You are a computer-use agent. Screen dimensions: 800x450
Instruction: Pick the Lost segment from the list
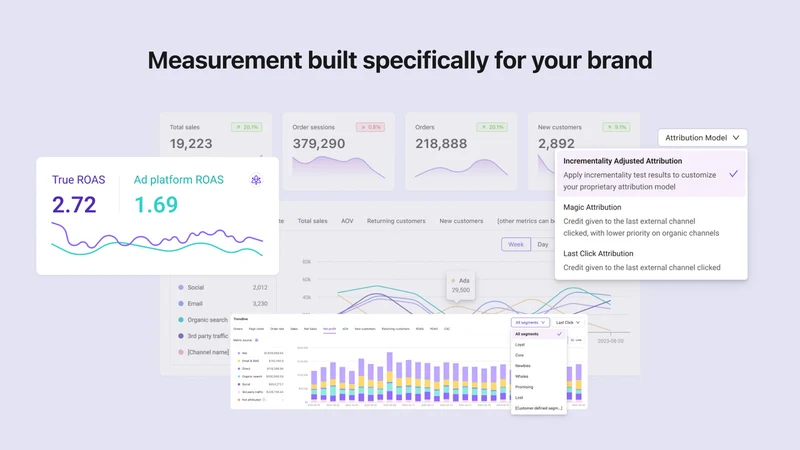(538, 397)
